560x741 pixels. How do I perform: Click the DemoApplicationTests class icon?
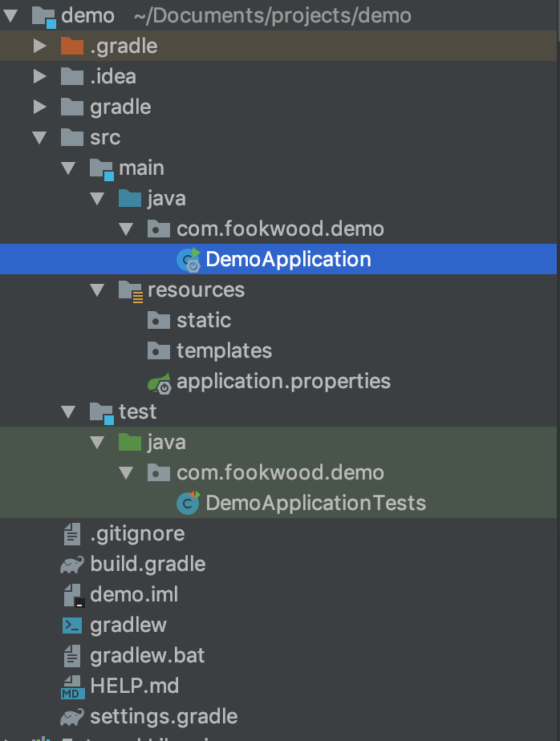189,503
